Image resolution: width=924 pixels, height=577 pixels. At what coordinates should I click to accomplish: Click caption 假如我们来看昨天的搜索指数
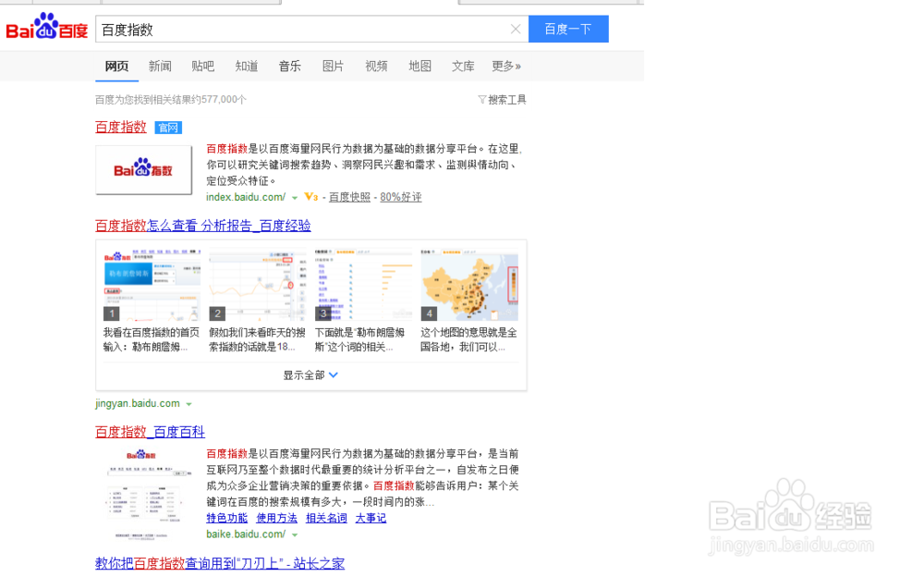(258, 340)
